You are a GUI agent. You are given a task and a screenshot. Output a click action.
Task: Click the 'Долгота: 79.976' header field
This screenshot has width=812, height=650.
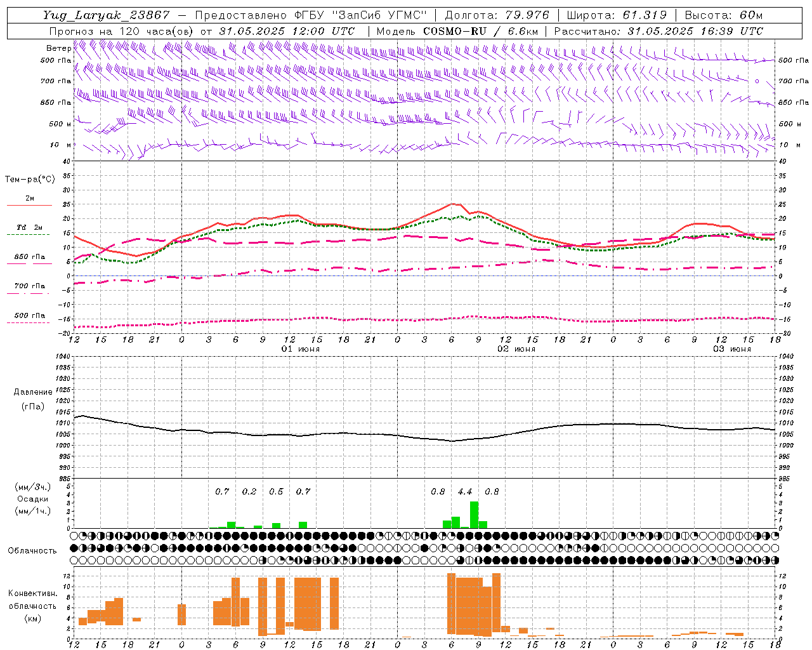pyautogui.click(x=497, y=15)
